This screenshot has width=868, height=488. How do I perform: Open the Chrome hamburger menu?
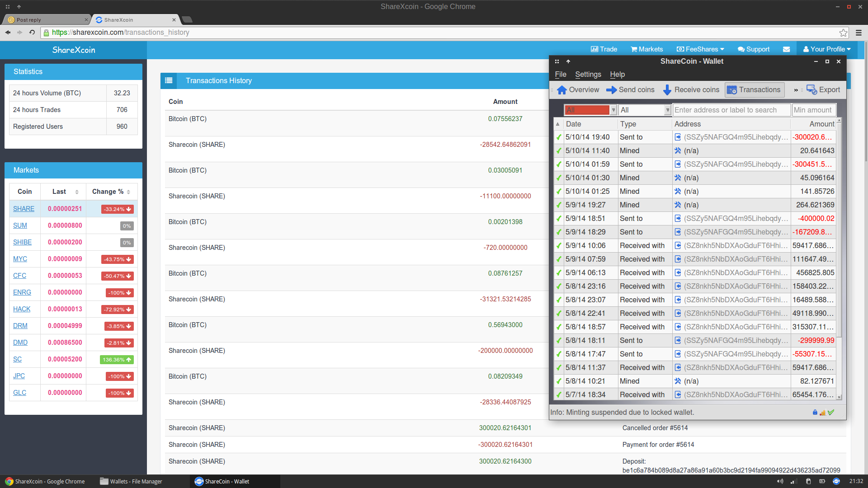[x=859, y=33]
